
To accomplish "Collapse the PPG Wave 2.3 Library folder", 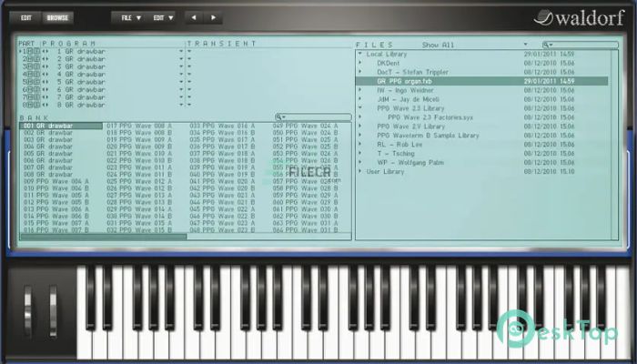I will pos(360,108).
